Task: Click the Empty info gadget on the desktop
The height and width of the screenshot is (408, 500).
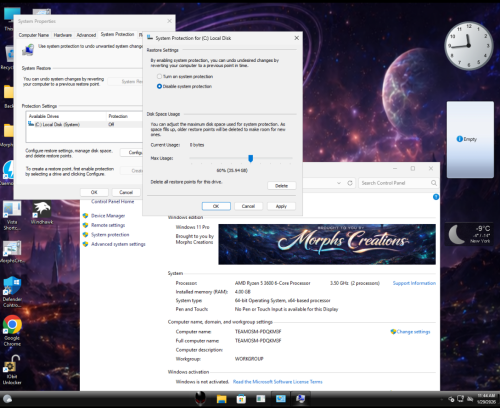Action: 470,139
